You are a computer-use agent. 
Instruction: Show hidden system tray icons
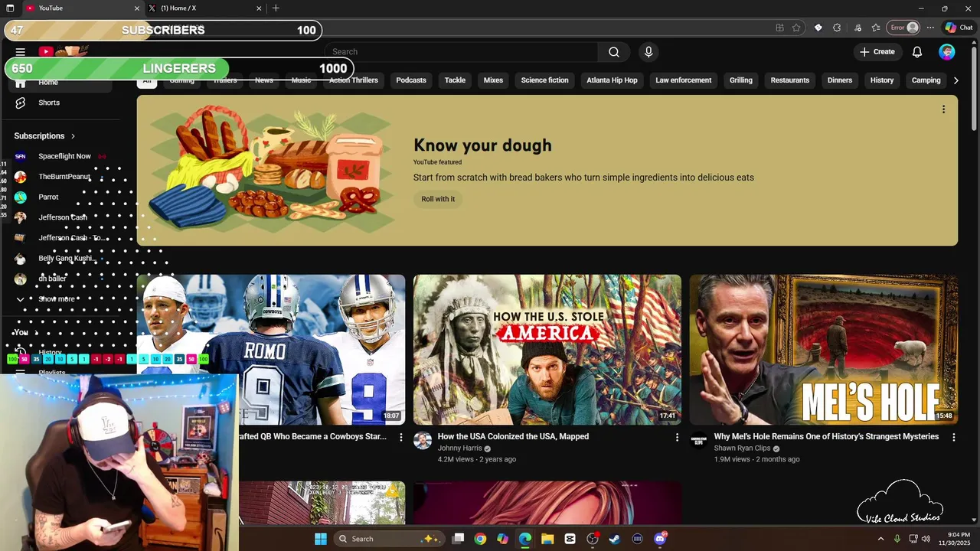pyautogui.click(x=880, y=539)
